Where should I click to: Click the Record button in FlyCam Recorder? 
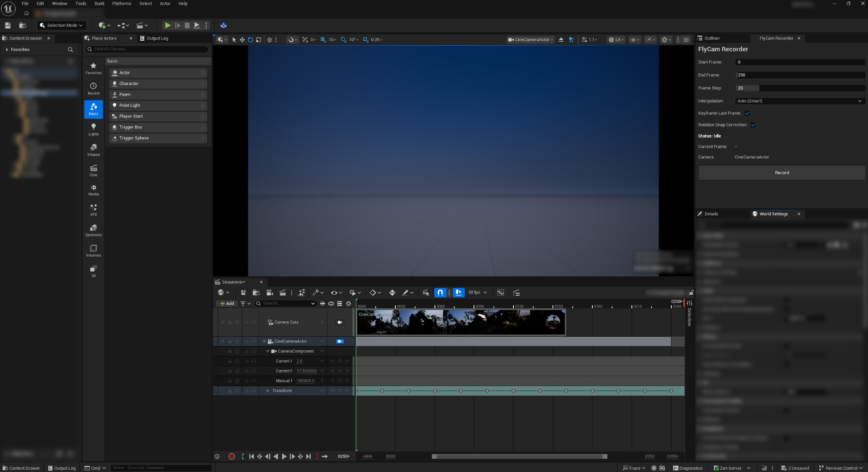(782, 172)
